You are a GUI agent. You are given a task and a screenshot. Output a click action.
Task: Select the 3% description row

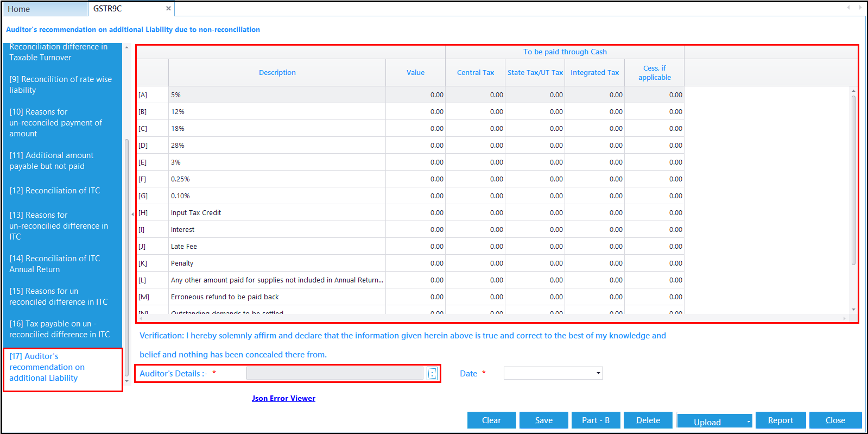(277, 162)
